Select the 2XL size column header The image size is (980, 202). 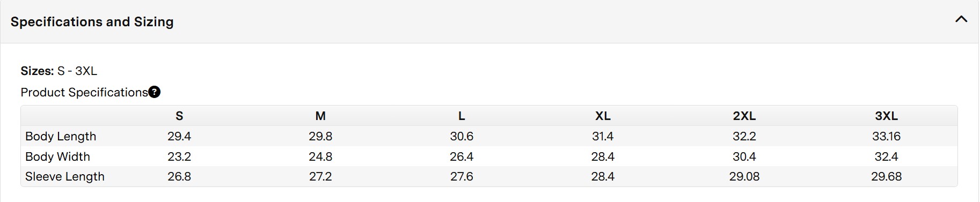(x=744, y=116)
